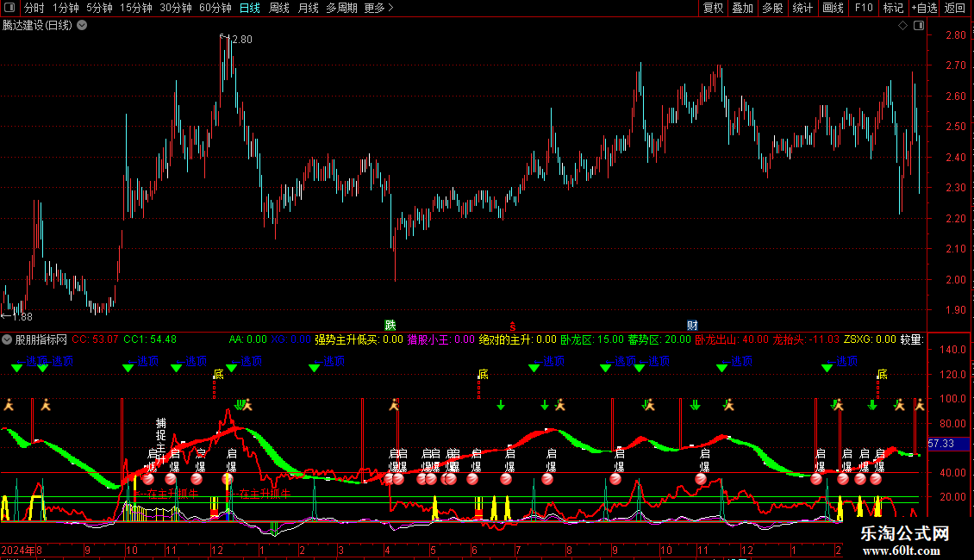Viewport: 974px width, 560px height.
Task: Click the blue 财 finance marker
Action: tap(692, 326)
